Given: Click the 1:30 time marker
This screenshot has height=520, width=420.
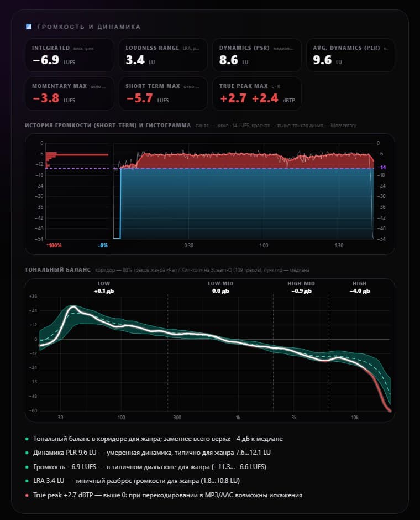Looking at the screenshot, I should (x=339, y=246).
